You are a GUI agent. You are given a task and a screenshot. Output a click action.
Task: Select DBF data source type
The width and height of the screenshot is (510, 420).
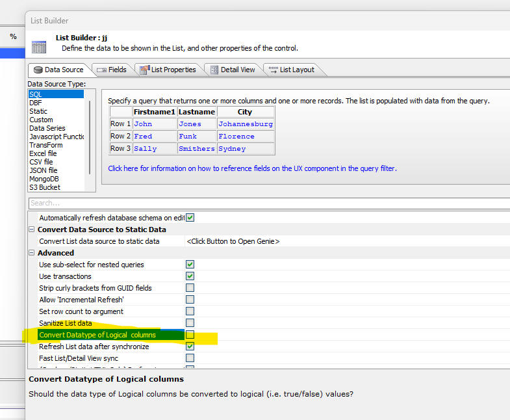click(x=56, y=103)
